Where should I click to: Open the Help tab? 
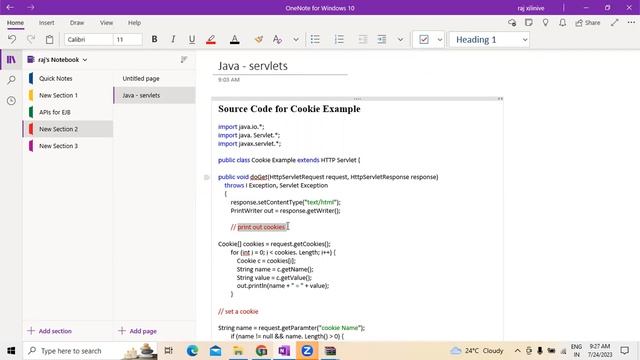click(x=134, y=23)
